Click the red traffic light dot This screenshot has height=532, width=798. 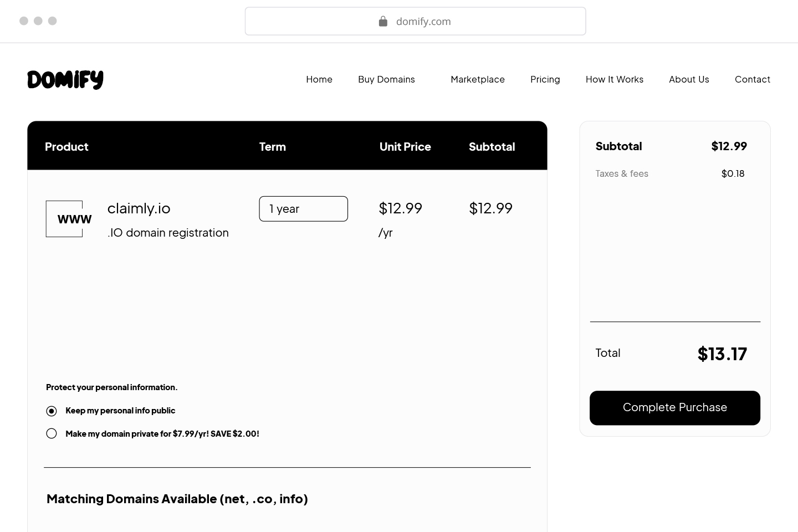coord(23,21)
